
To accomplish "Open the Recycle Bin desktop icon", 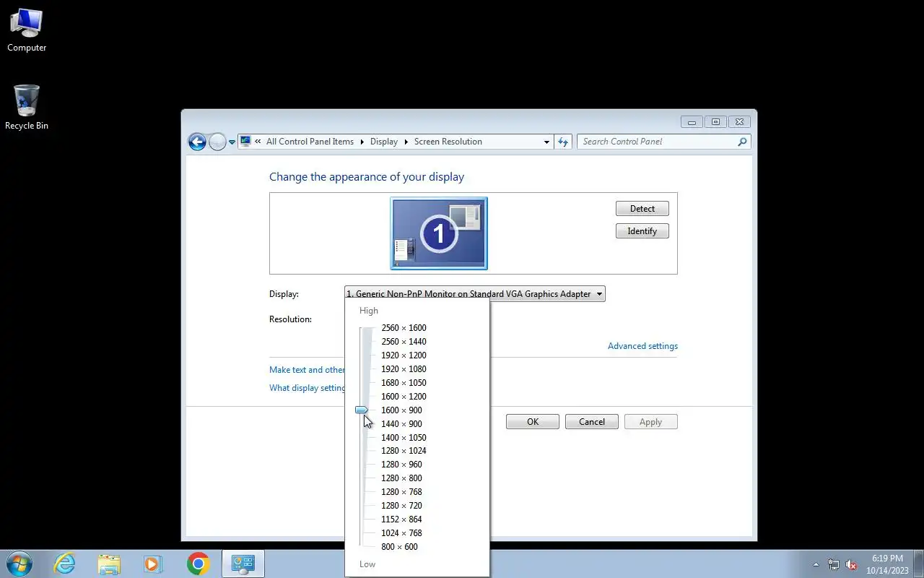I will click(x=27, y=108).
